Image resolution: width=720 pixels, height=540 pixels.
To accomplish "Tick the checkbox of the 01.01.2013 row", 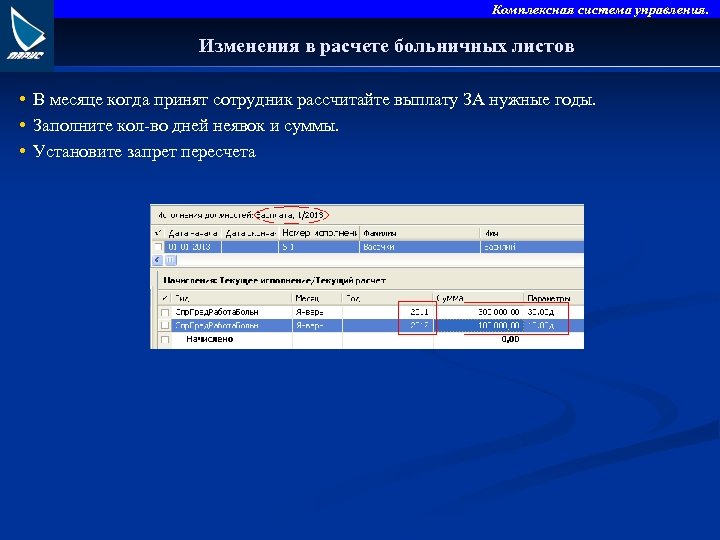I will pyautogui.click(x=158, y=247).
